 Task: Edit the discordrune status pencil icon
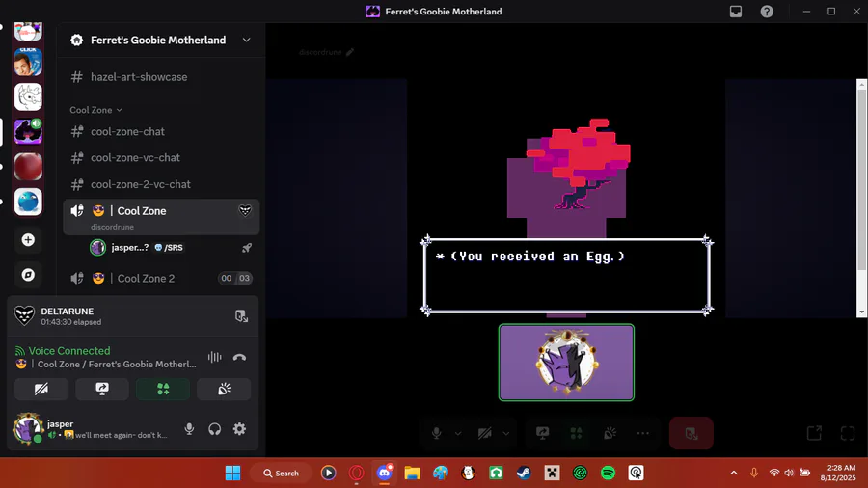pyautogui.click(x=350, y=52)
